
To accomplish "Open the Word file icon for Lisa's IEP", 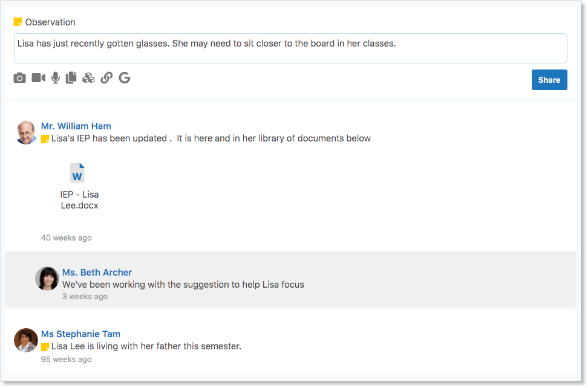I will [77, 173].
